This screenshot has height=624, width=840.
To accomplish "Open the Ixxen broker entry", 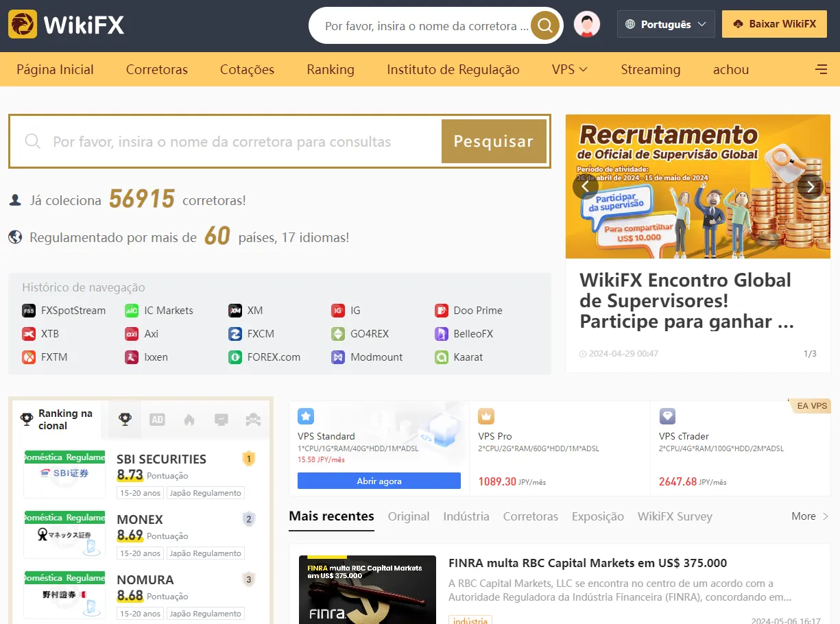I will point(146,357).
